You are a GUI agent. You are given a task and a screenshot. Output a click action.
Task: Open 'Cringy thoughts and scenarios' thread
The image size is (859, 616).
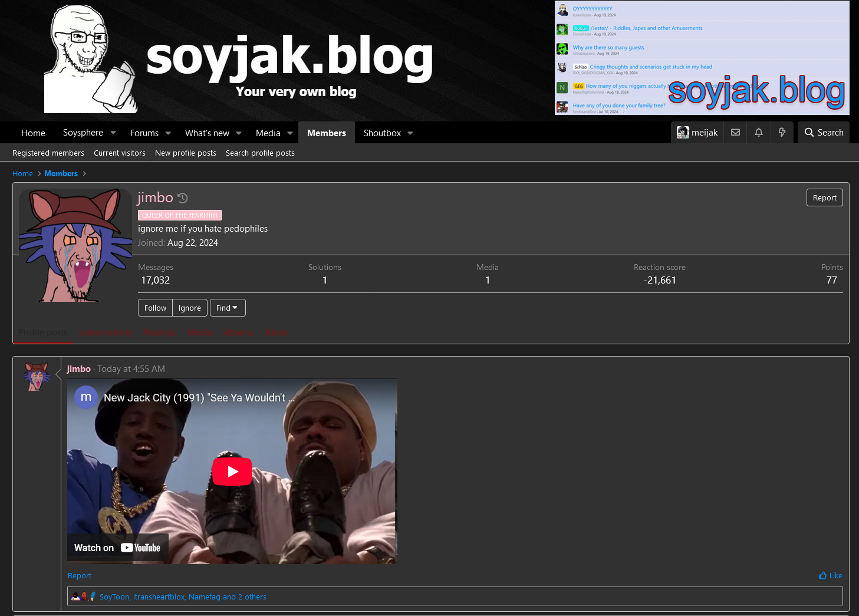[651, 67]
